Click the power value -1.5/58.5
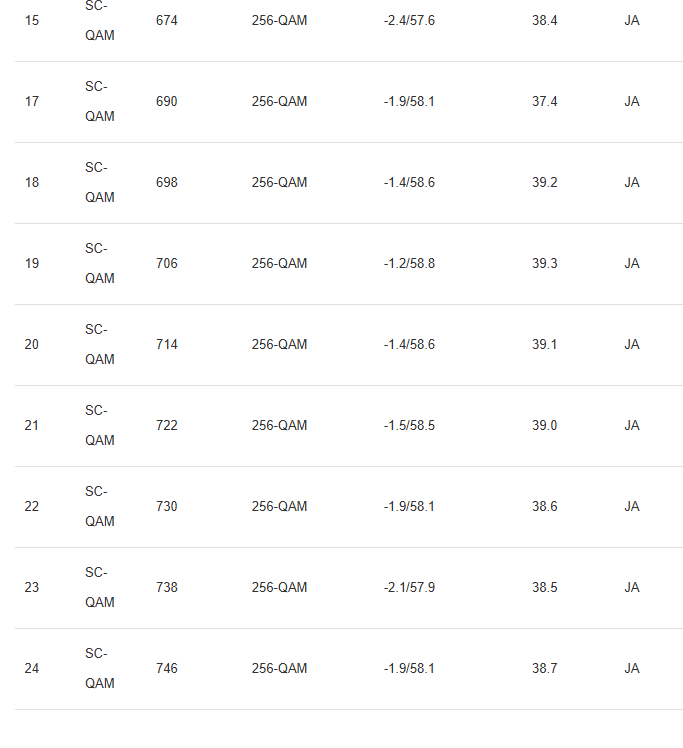 (409, 426)
